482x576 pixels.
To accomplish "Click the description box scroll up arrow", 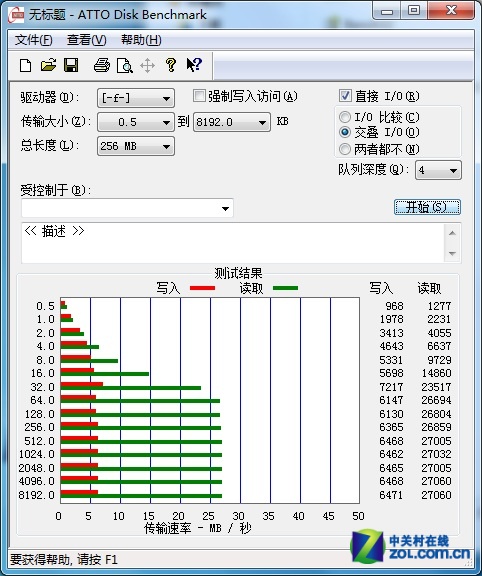I will tap(453, 233).
